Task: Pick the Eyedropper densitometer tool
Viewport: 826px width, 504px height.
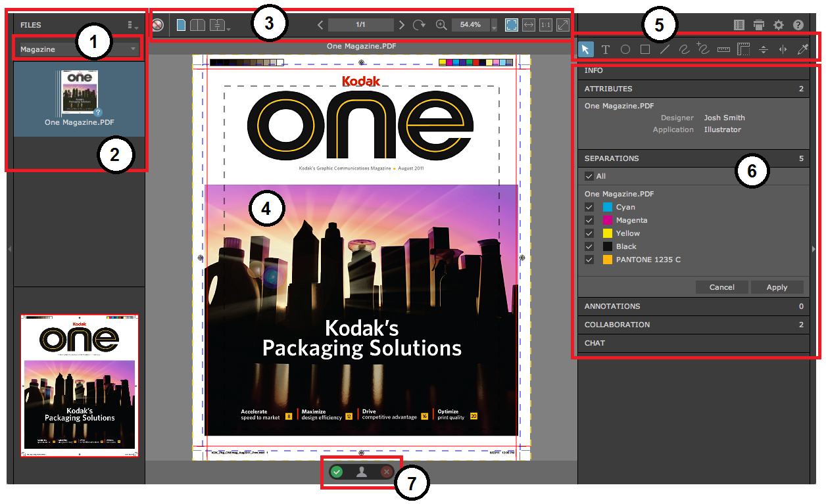Action: tap(802, 49)
